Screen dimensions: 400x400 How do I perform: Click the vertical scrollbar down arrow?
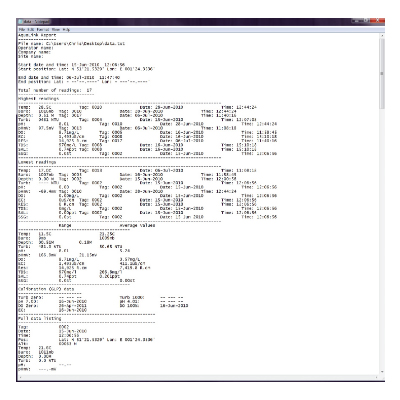[382, 372]
